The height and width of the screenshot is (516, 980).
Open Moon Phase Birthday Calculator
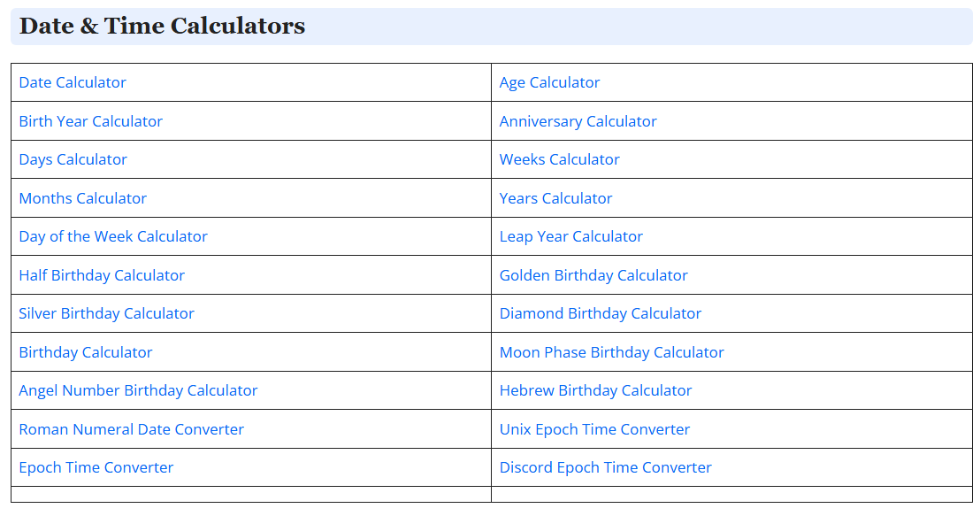tap(611, 352)
